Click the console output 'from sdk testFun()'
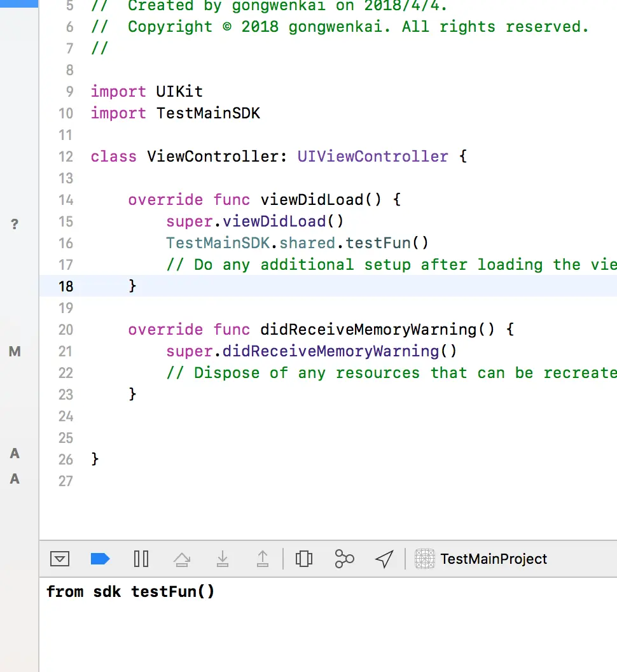This screenshot has width=617, height=672. pos(130,592)
